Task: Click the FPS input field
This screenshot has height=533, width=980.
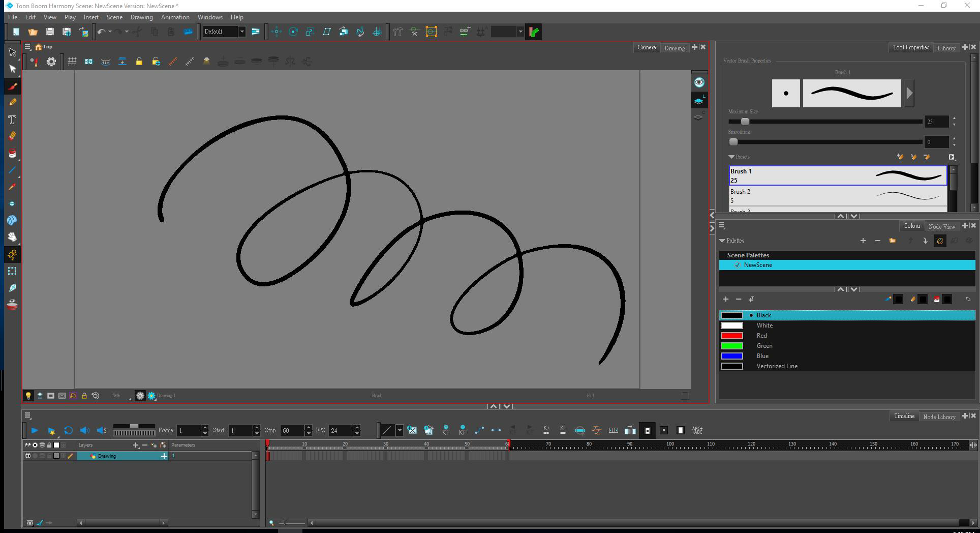Action: point(340,430)
